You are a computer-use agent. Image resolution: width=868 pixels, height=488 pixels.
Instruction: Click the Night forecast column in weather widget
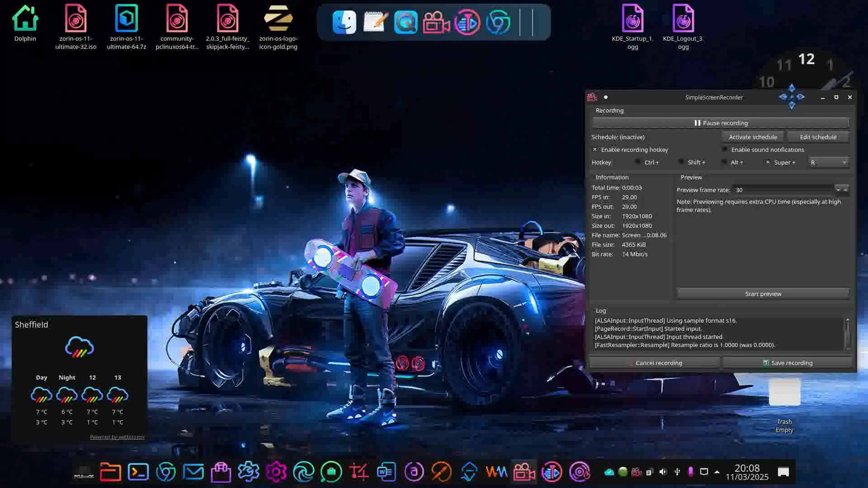pos(67,400)
